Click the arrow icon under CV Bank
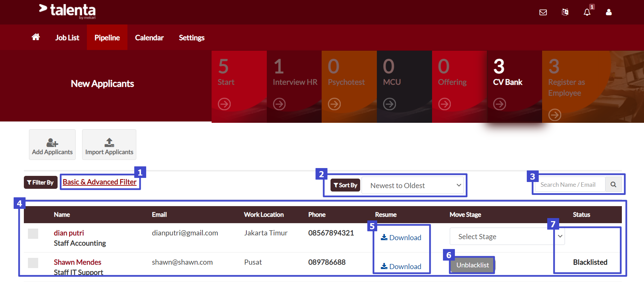 pos(500,104)
